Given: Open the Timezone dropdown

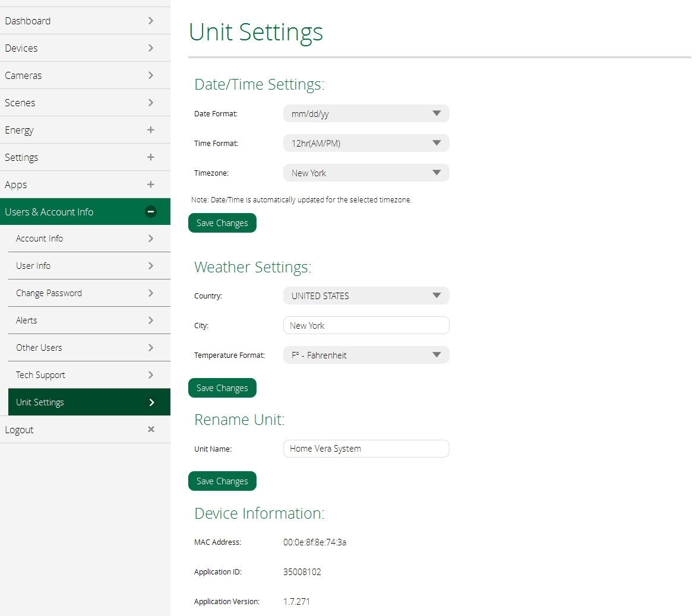Looking at the screenshot, I should tap(366, 173).
